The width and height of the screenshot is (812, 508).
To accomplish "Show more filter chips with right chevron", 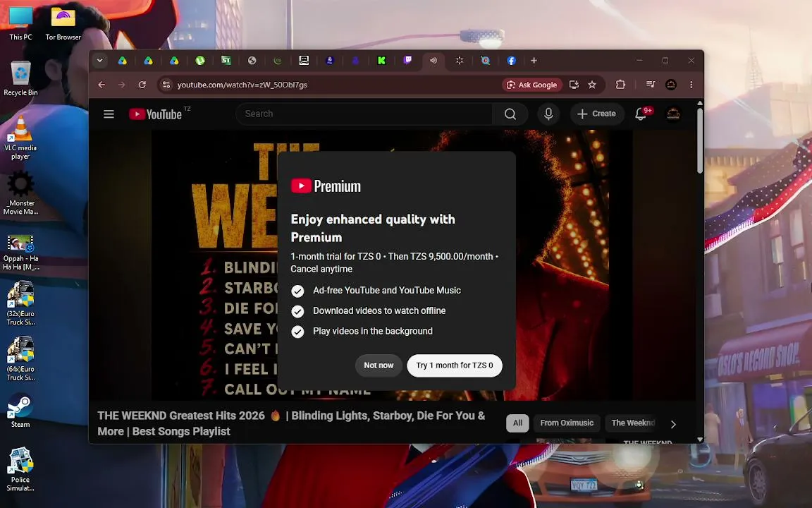I will coord(673,424).
